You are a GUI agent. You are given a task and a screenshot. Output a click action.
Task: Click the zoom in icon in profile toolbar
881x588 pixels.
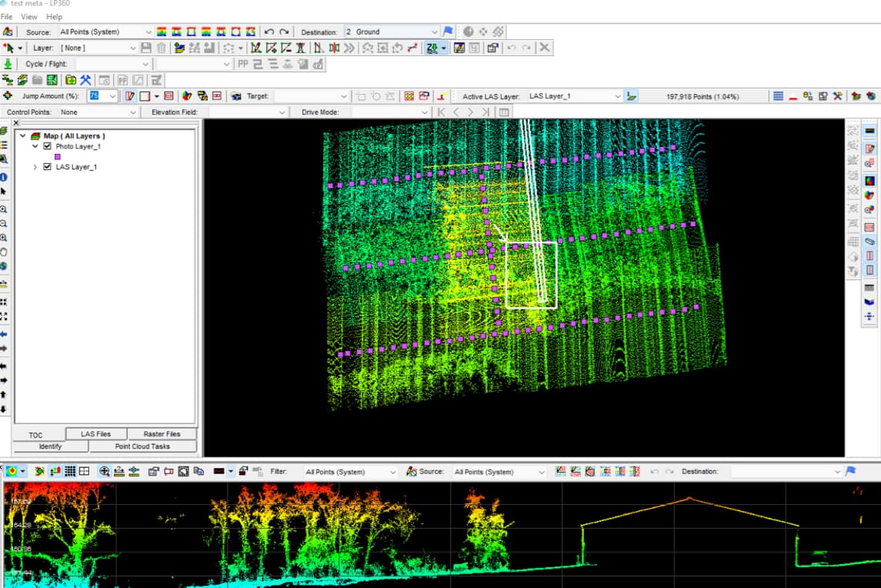(105, 471)
